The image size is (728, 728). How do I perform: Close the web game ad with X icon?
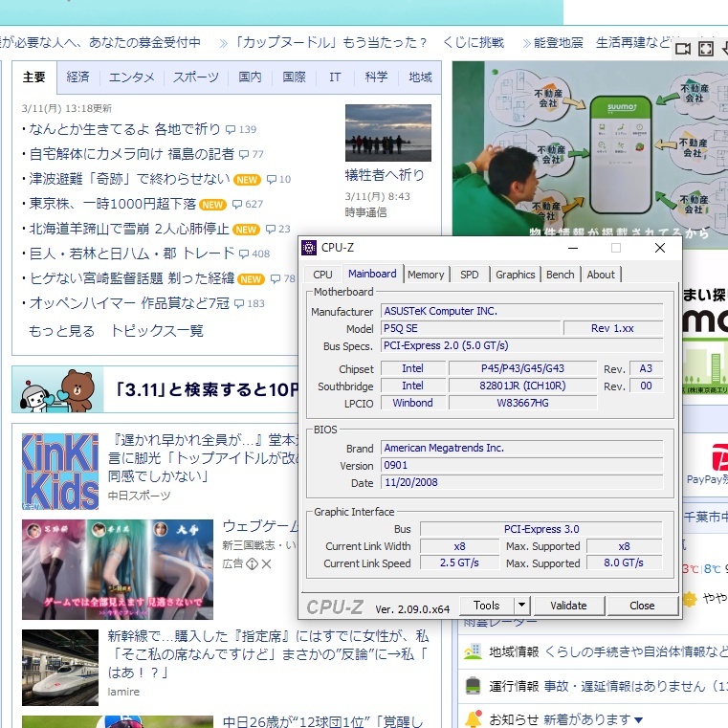266,563
